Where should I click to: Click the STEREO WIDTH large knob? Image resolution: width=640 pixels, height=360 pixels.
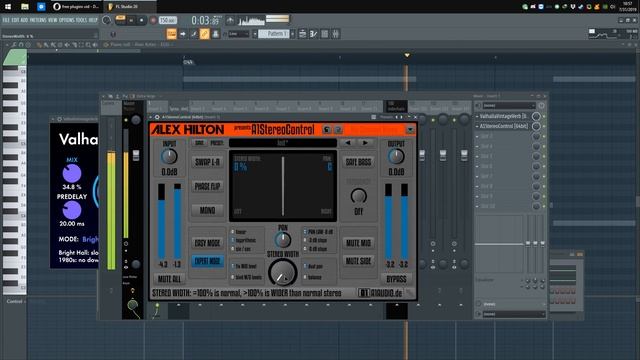coord(282,273)
